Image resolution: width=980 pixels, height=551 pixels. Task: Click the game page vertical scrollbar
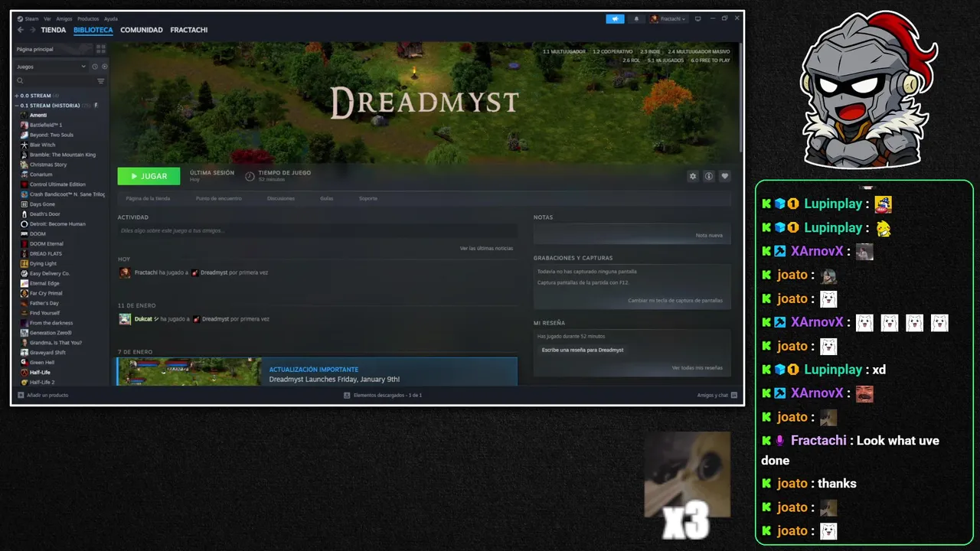click(x=740, y=98)
